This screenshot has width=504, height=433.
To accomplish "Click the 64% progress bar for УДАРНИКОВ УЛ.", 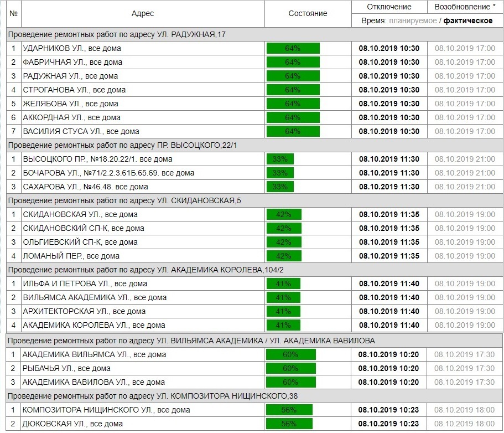I will point(293,48).
